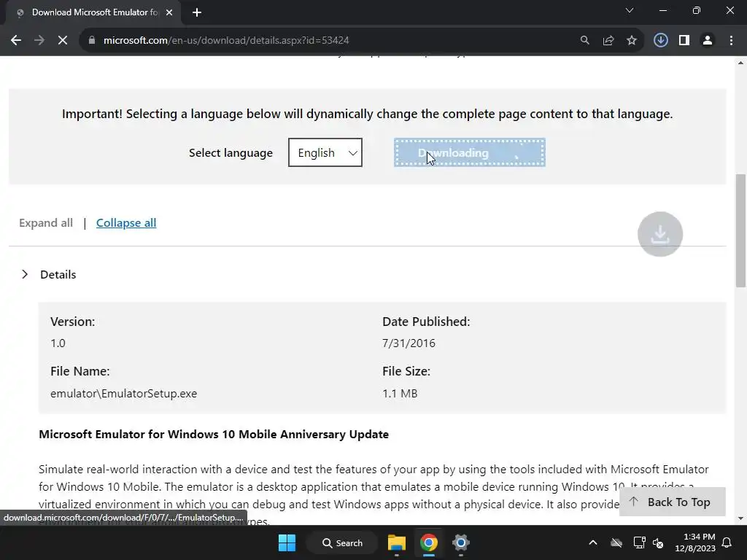
Task: Open the Chrome profile menu
Action: coord(708,41)
